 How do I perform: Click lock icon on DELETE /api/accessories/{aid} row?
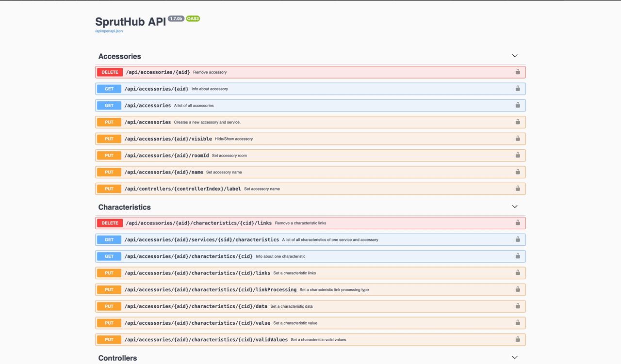pyautogui.click(x=518, y=72)
